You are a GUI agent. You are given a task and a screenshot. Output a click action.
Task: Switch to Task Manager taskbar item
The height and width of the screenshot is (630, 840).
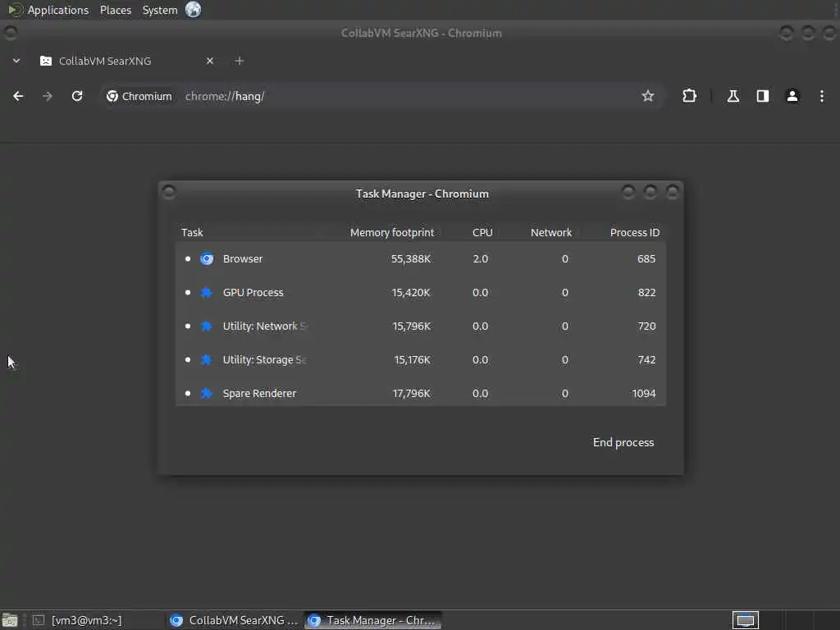click(373, 620)
